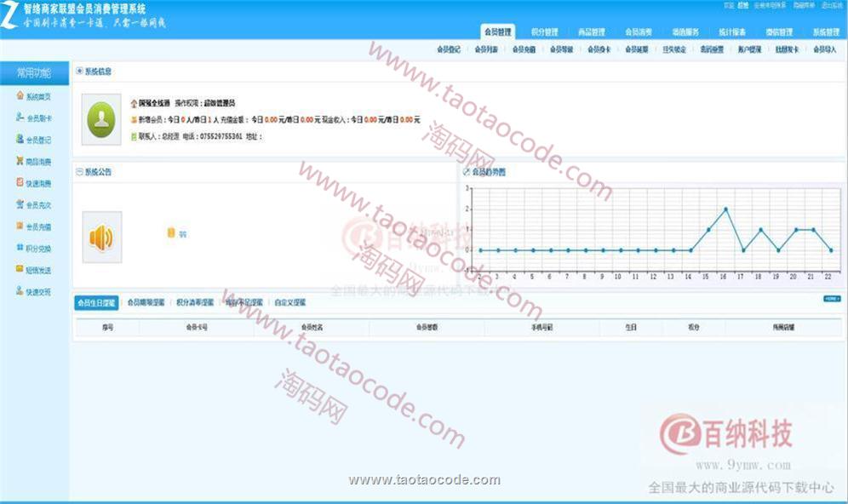Click the 会员充值 icon in sidebar
The image size is (848, 504).
[20, 226]
